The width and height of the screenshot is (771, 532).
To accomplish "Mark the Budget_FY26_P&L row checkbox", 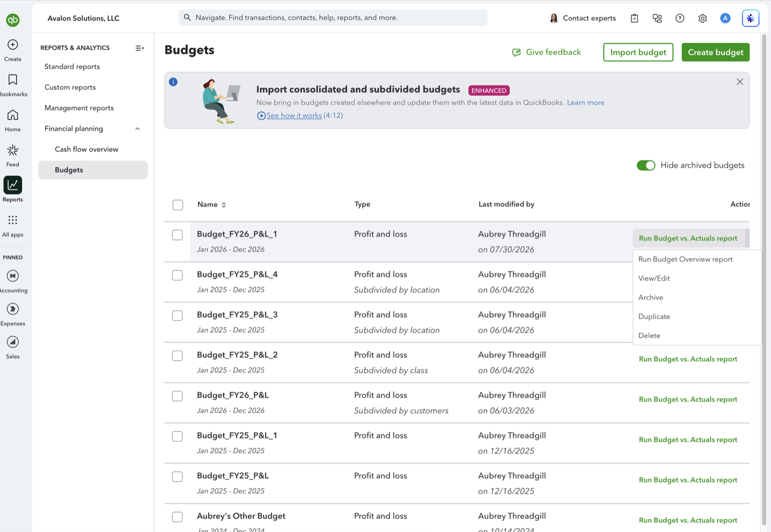I will pos(177,396).
